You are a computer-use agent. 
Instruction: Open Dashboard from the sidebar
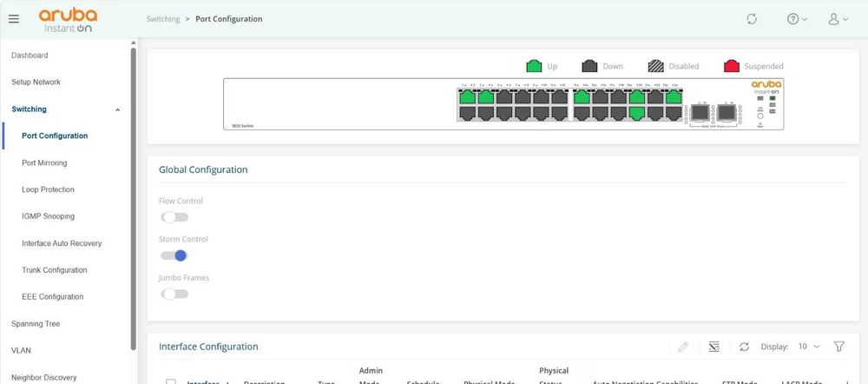tap(30, 56)
